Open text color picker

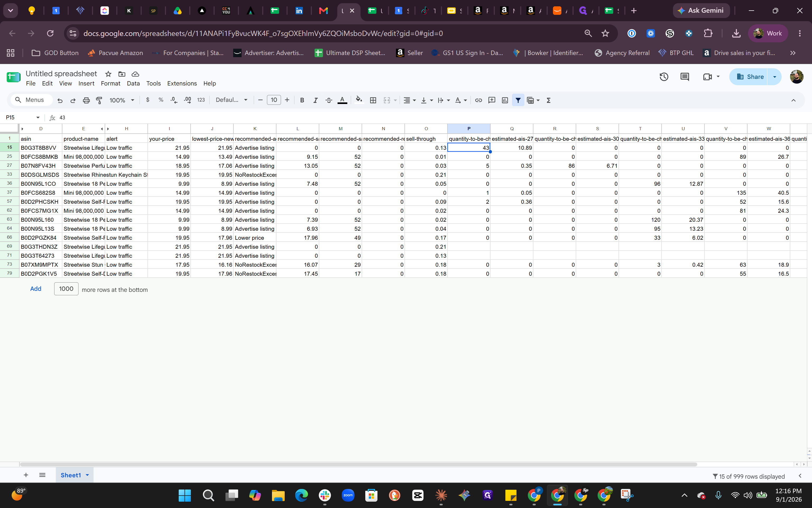point(342,100)
